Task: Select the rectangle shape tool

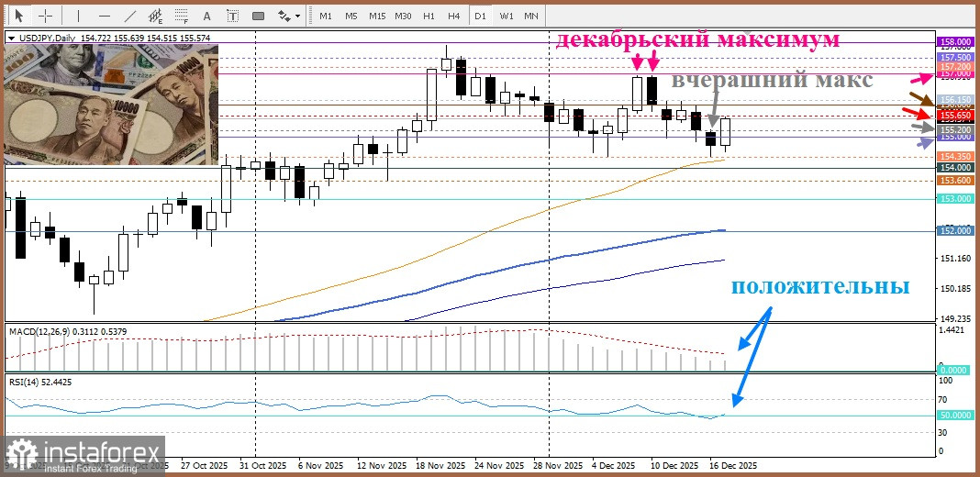Action: pos(258,16)
